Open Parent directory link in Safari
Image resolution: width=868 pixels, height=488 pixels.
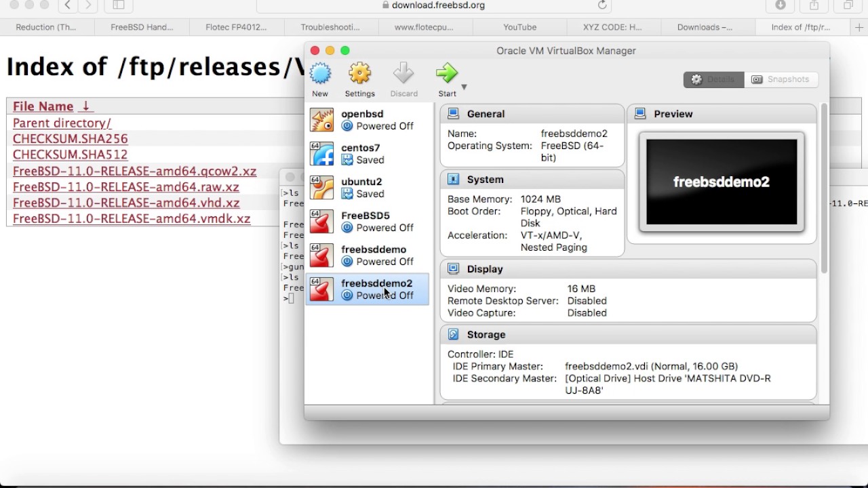tap(62, 123)
